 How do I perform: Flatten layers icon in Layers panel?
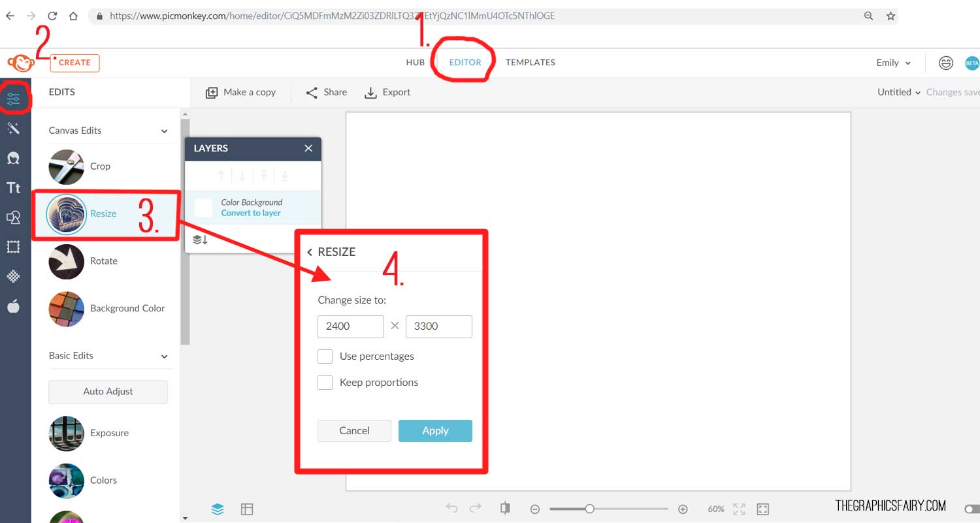click(x=201, y=240)
